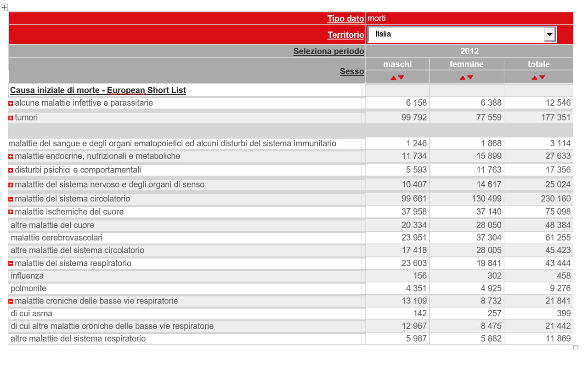Sort totale column descending
Viewport: 588px width, 365px height.
(542, 78)
